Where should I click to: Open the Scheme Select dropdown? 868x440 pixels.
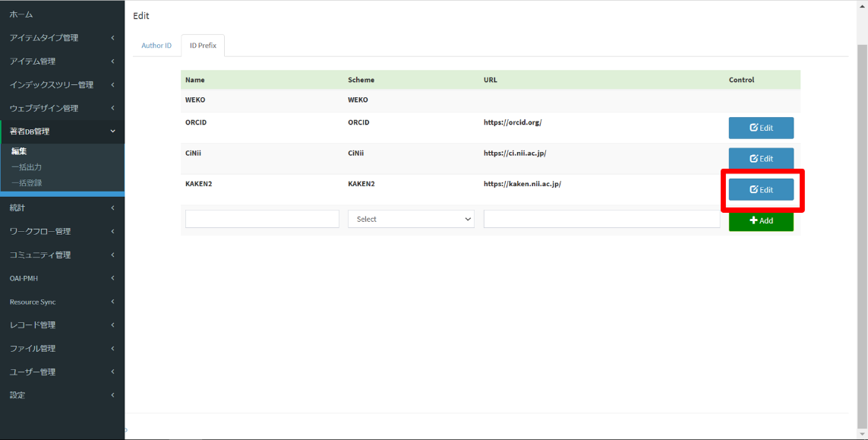tap(411, 219)
